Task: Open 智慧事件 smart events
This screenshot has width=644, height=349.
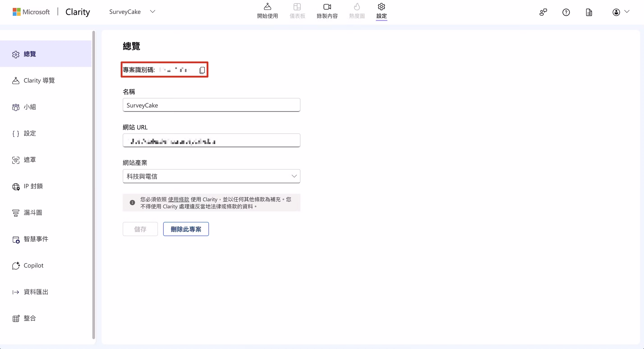Action: [46, 239]
